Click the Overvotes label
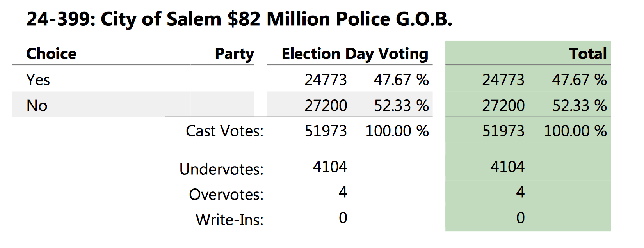 click(x=226, y=195)
